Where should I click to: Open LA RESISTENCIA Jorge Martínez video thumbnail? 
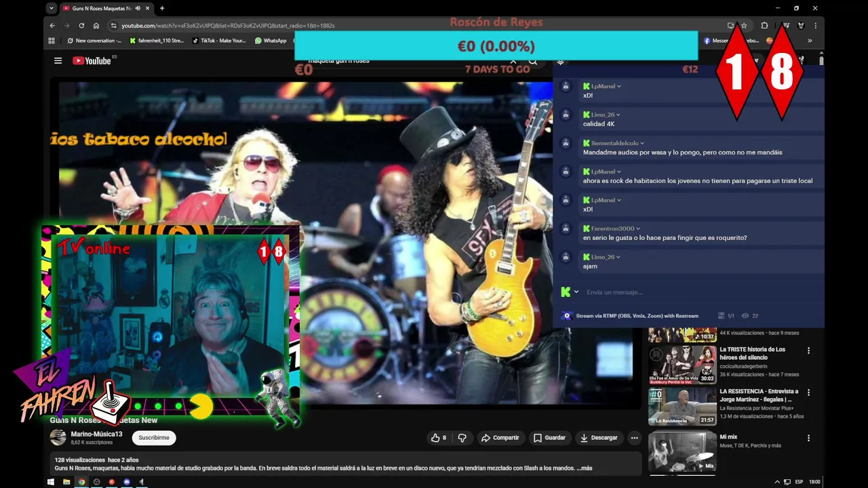pos(682,407)
